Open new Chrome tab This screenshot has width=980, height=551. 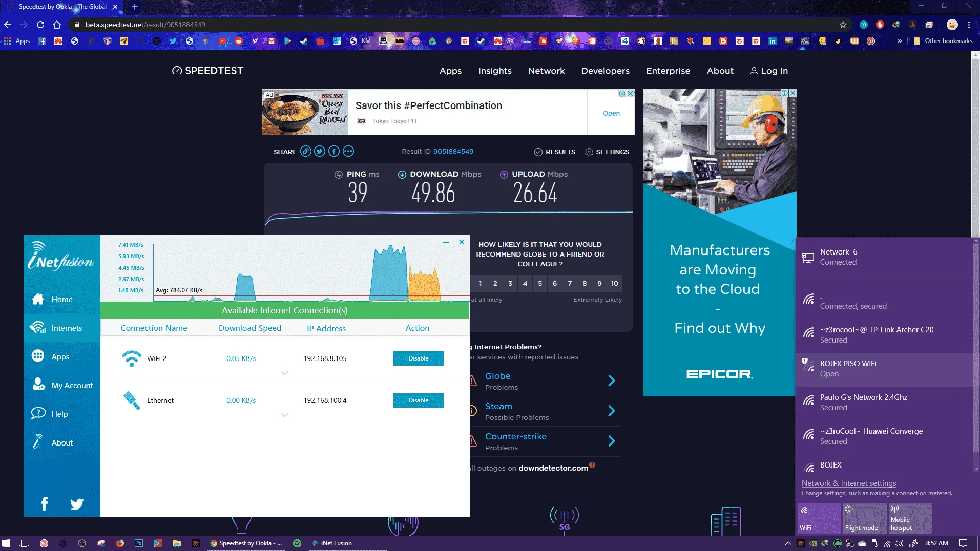click(x=135, y=7)
